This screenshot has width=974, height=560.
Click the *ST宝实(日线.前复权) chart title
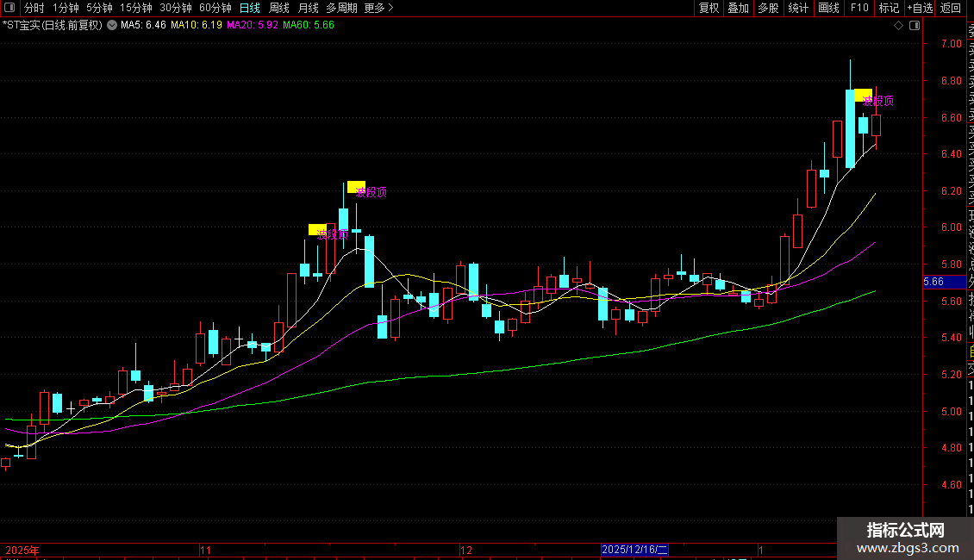coord(53,26)
